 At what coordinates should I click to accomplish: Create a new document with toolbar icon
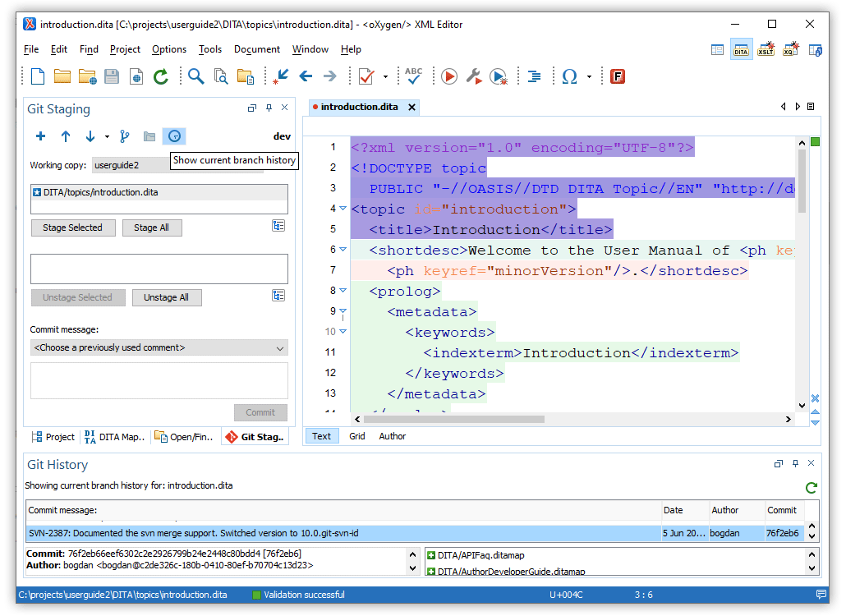click(x=38, y=76)
